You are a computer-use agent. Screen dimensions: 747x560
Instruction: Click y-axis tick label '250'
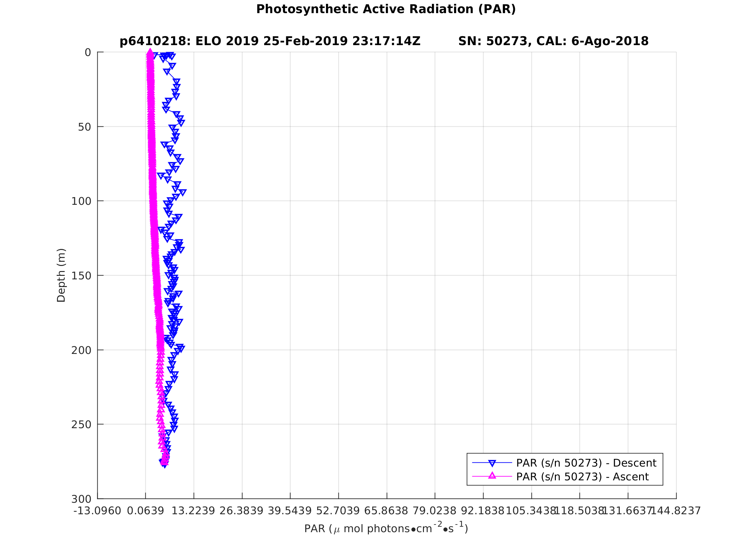81,425
